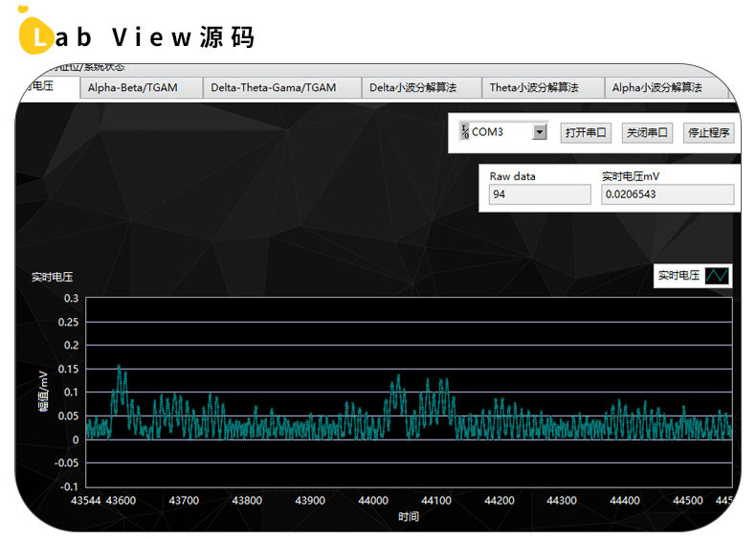
Task: Click the Y-axis minimum value -0.1
Action: pos(69,486)
